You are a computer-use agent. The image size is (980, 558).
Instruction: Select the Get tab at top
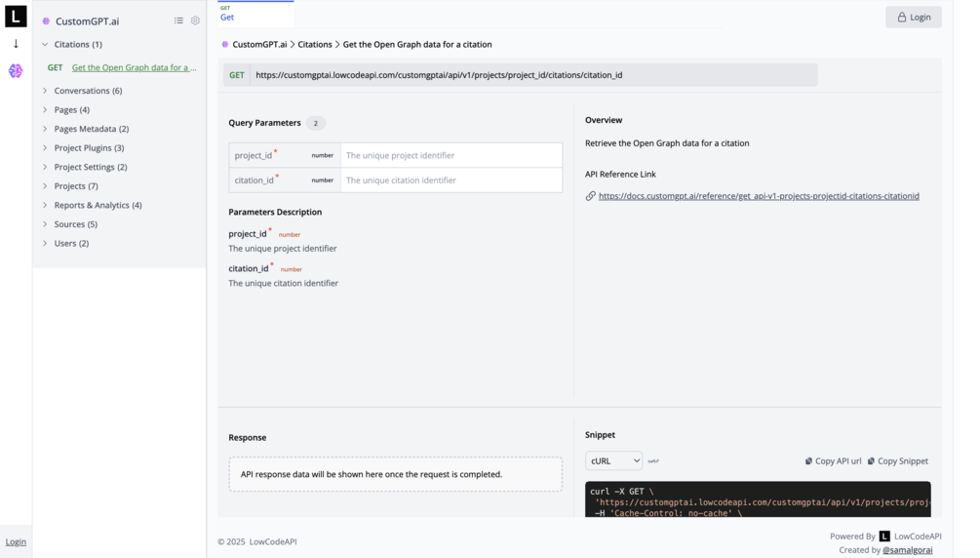click(227, 15)
